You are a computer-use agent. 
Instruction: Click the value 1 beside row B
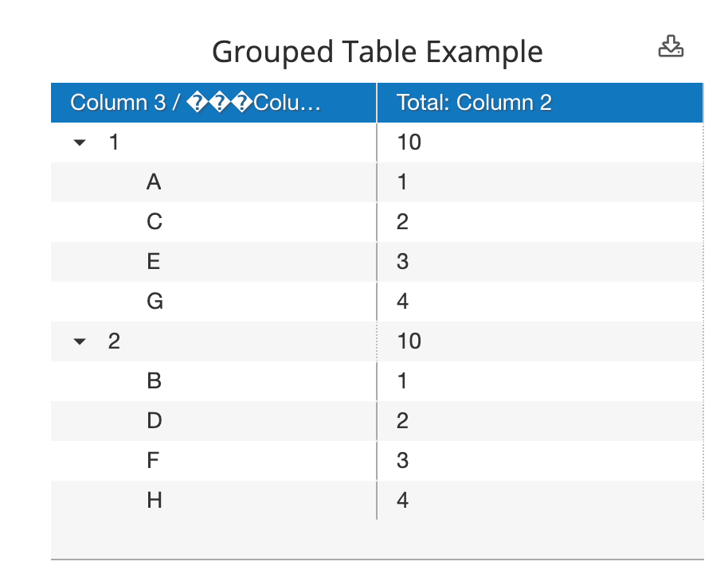click(401, 380)
